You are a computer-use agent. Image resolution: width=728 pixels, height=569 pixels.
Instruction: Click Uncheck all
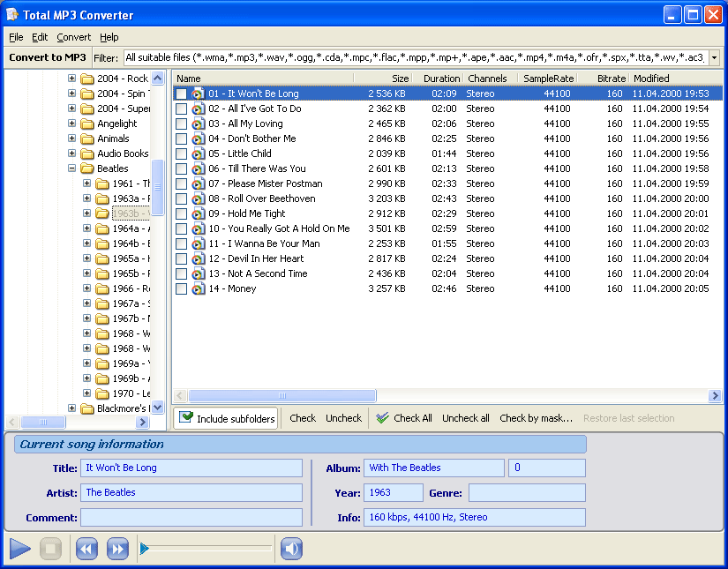466,418
